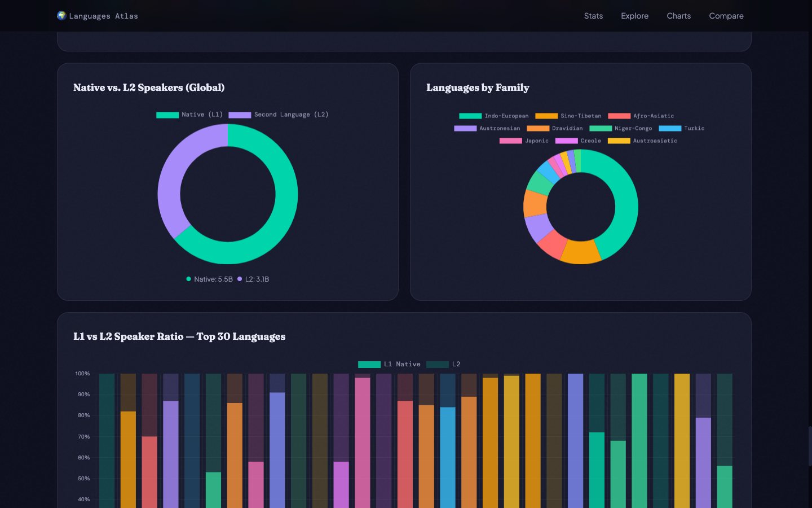The image size is (812, 508).
Task: Go to the Stats section
Action: [x=593, y=16]
